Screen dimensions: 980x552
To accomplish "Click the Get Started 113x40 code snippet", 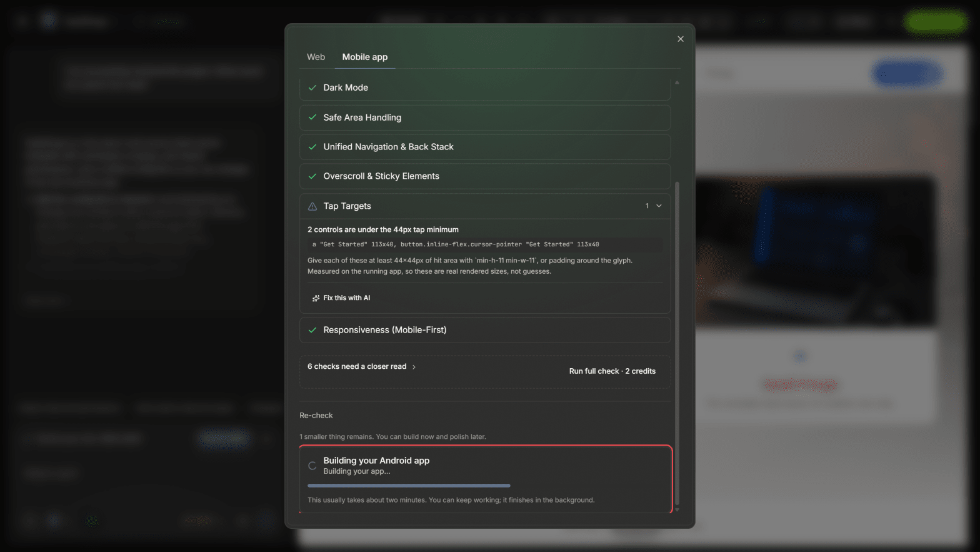I will click(485, 244).
